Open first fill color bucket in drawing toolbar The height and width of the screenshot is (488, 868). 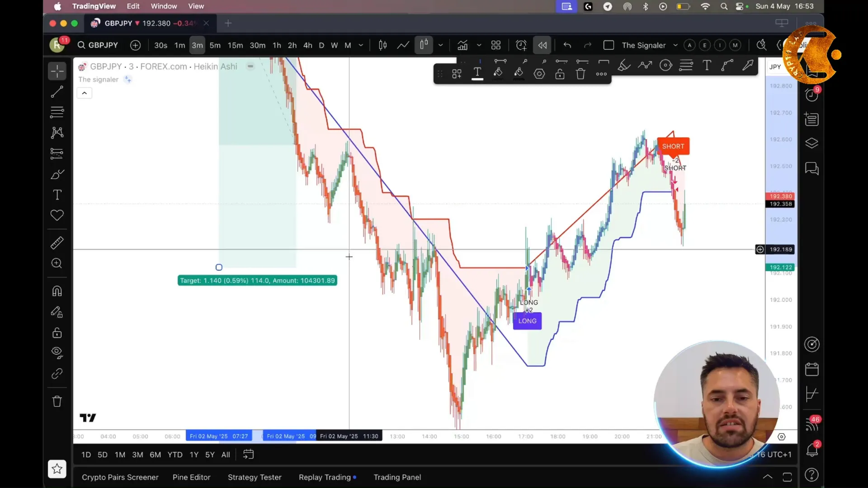[498, 74]
